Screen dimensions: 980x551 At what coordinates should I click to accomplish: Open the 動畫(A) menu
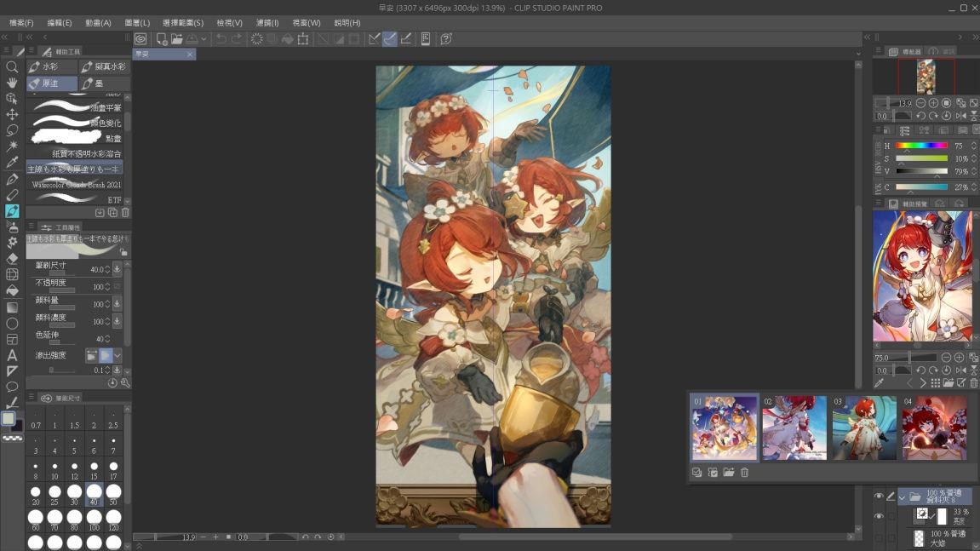pos(98,22)
